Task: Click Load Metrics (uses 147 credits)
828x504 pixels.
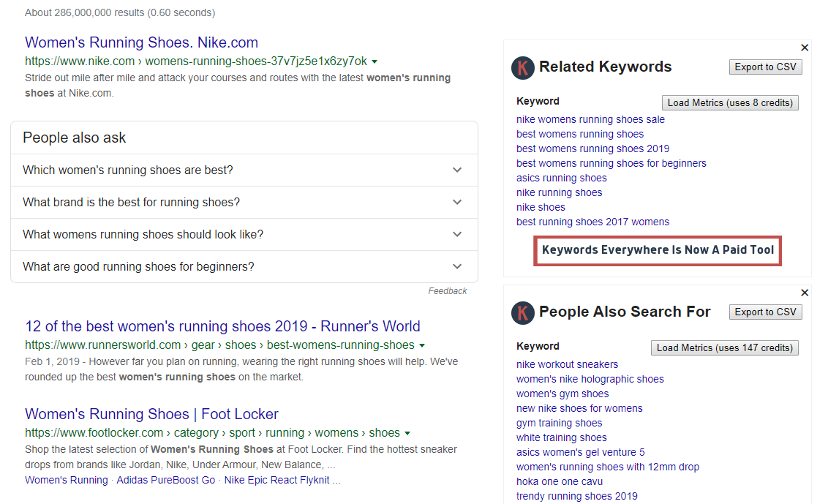Action: point(724,347)
